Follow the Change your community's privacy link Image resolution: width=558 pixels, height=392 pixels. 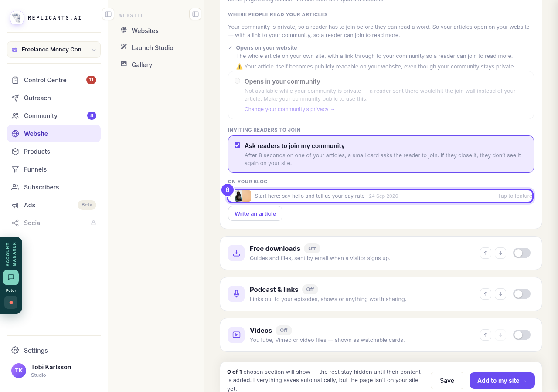click(x=290, y=109)
